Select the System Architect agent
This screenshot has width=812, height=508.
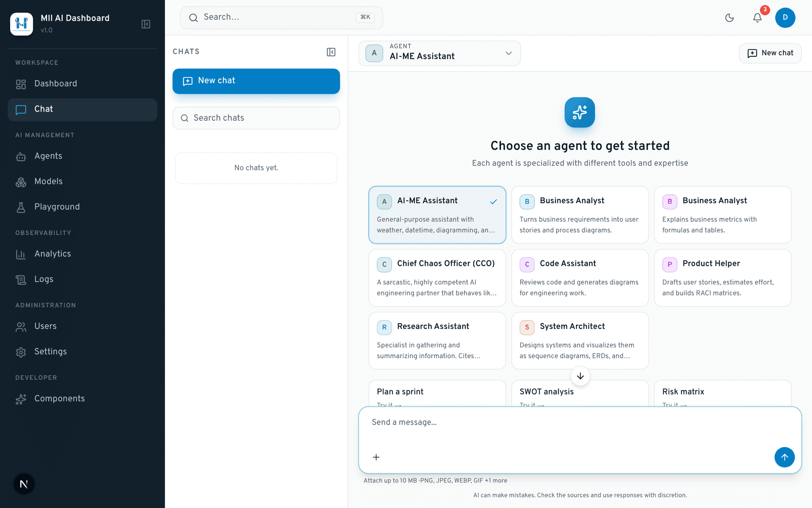pos(580,341)
